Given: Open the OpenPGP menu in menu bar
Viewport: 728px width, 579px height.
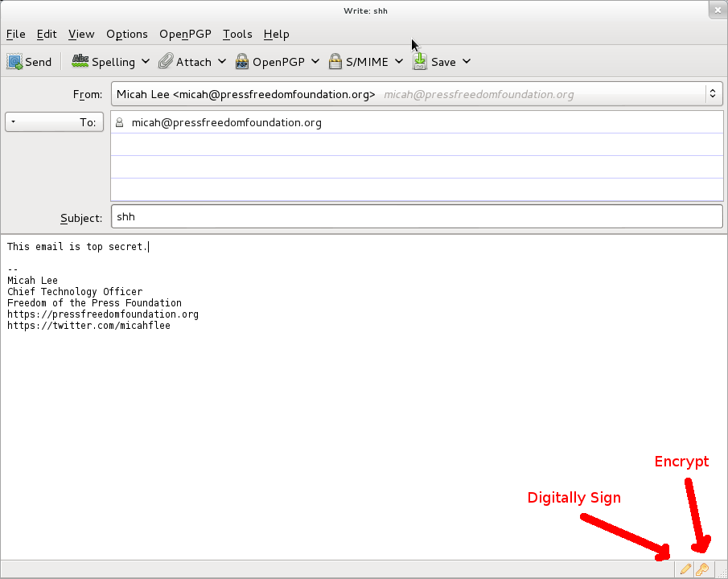Looking at the screenshot, I should point(185,34).
